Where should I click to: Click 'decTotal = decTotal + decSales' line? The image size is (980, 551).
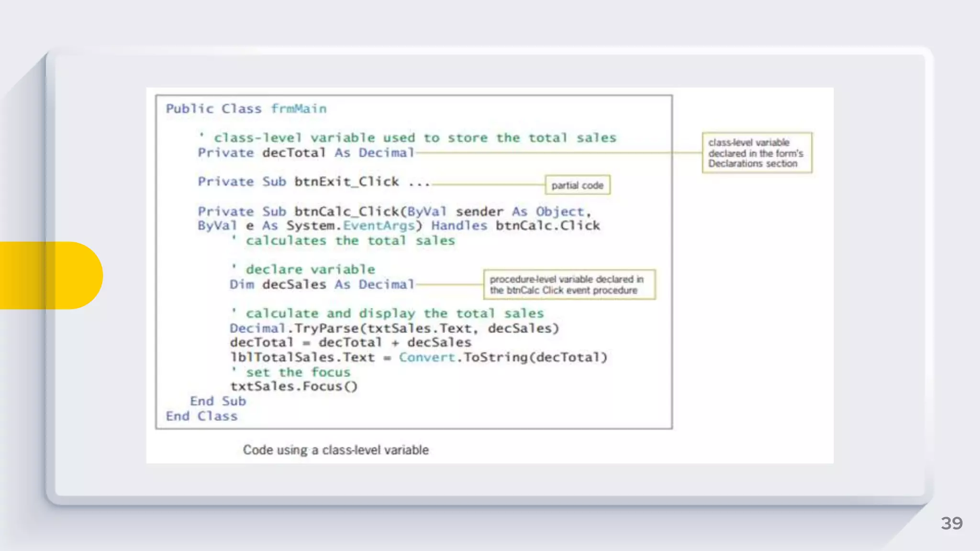point(350,343)
